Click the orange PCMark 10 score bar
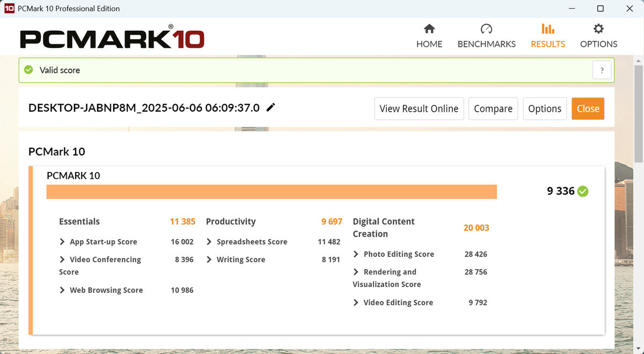This screenshot has height=354, width=644. tap(272, 192)
